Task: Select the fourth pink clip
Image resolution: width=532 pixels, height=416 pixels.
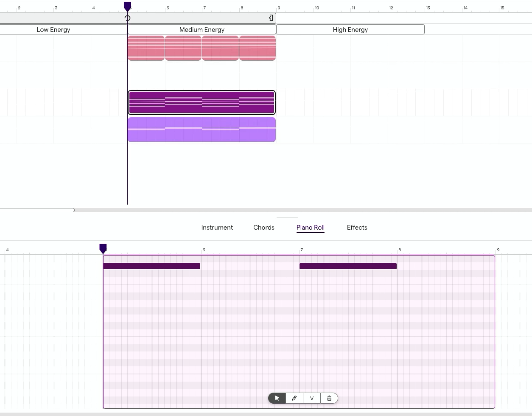Action: [x=258, y=48]
